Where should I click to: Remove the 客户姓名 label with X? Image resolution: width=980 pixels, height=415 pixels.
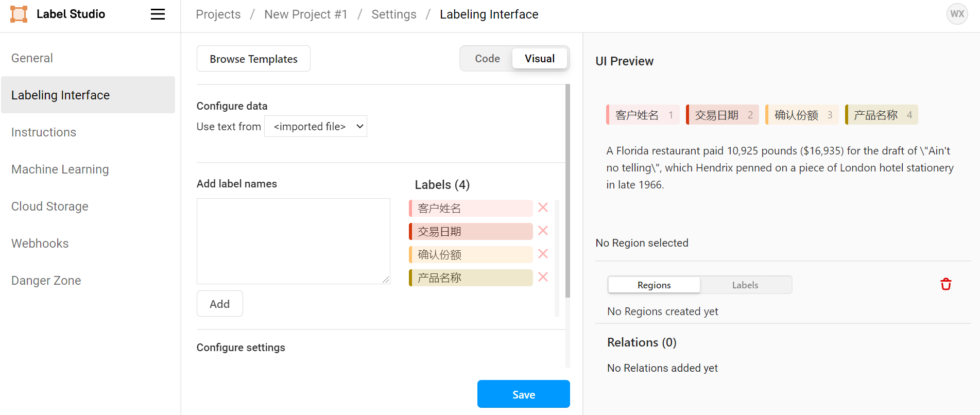543,207
